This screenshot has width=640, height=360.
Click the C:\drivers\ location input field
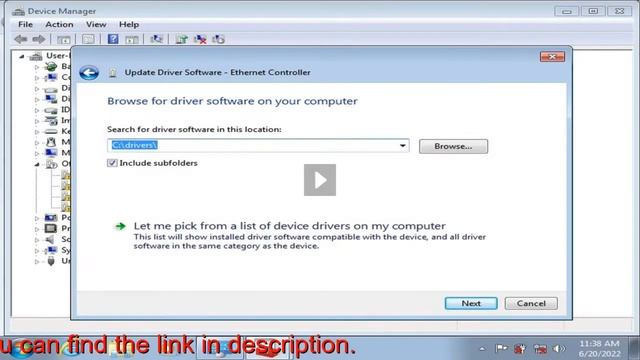(258, 146)
